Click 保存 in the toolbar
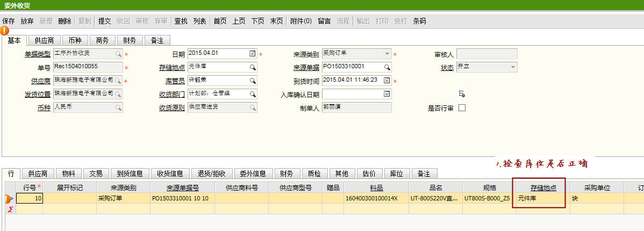644x231 pixels. coord(9,21)
